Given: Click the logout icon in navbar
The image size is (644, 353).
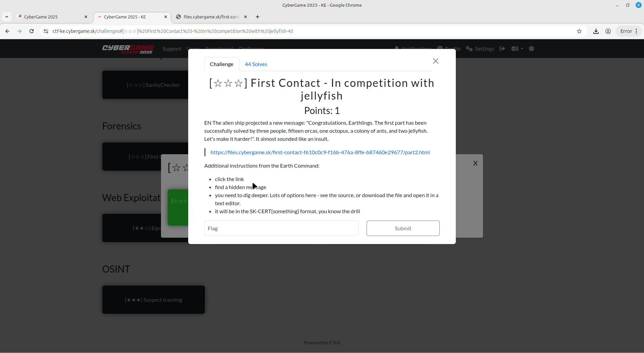Looking at the screenshot, I should [502, 49].
